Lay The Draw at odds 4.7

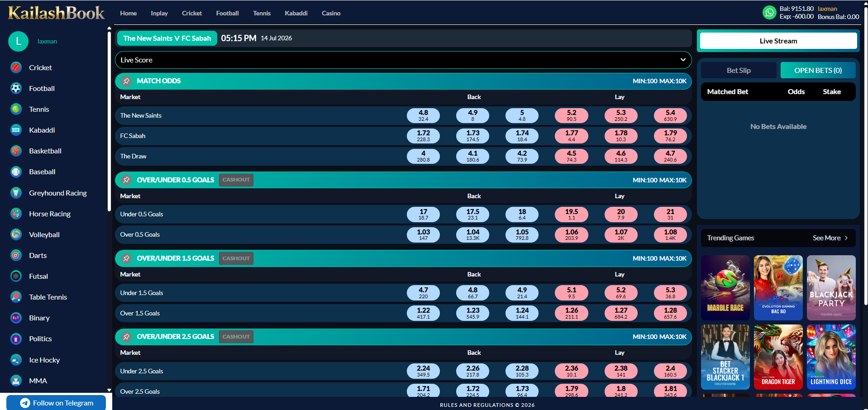[670, 156]
